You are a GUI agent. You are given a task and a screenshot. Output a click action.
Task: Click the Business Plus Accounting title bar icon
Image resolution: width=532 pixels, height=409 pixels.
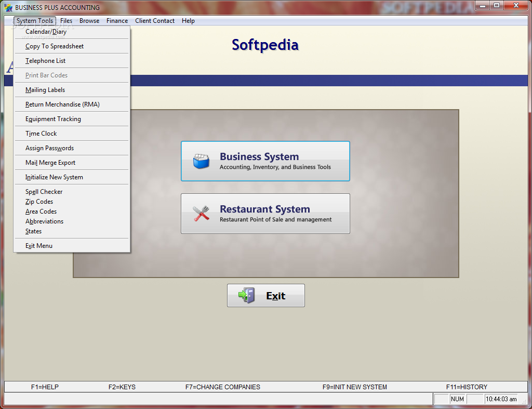[8, 7]
